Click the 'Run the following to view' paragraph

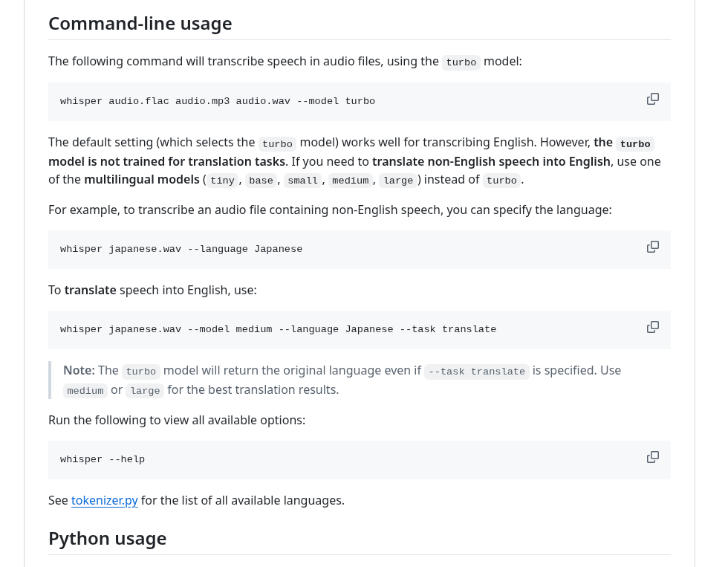click(177, 420)
